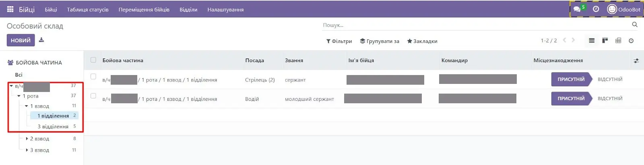
Task: Open the apps grid menu icon
Action: coord(10,9)
